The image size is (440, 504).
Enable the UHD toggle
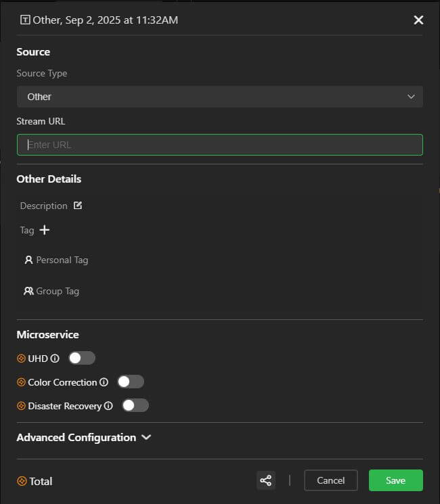click(x=82, y=358)
